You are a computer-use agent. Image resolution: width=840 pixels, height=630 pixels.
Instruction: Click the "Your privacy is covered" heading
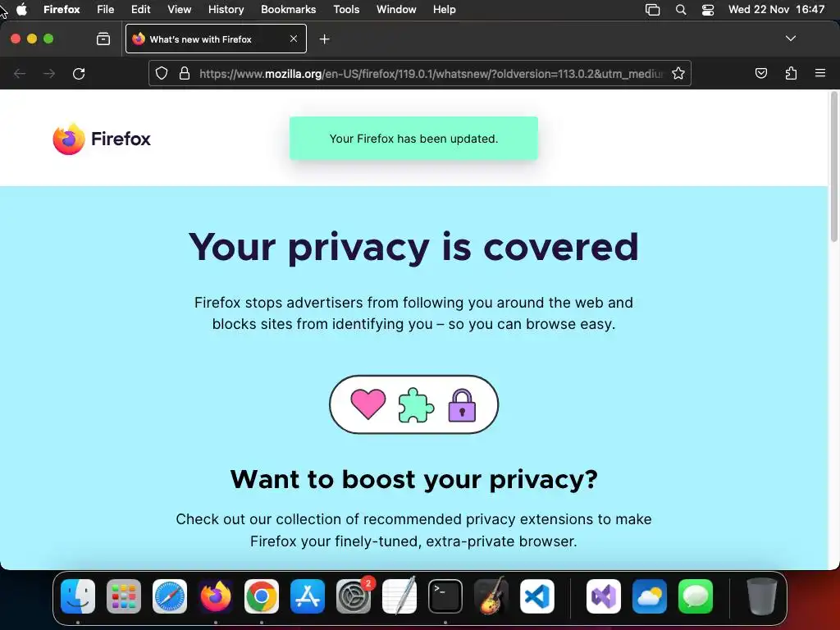tap(413, 247)
